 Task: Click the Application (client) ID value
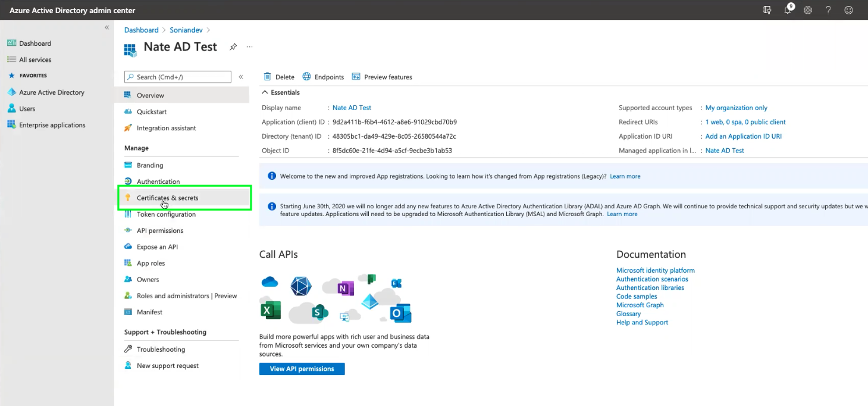(x=394, y=122)
